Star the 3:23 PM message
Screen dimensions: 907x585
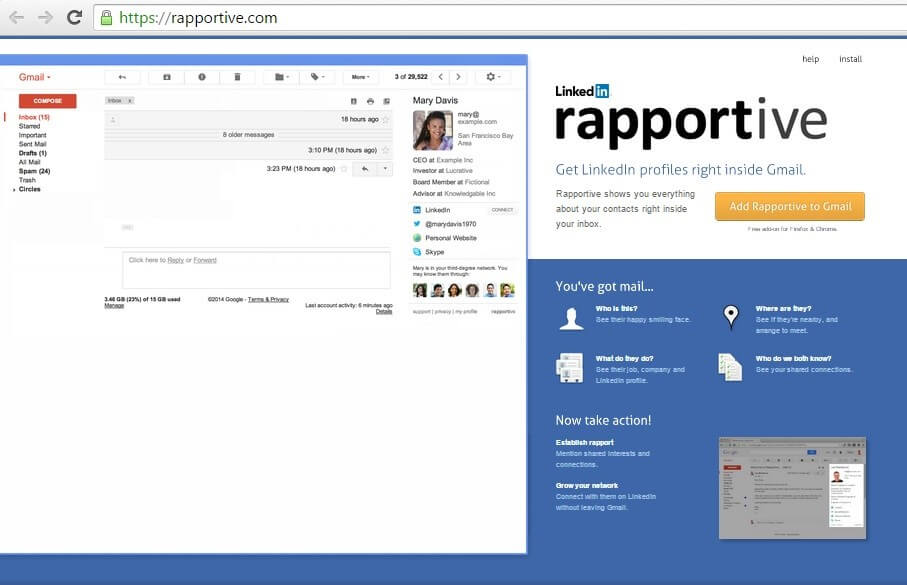(x=344, y=169)
